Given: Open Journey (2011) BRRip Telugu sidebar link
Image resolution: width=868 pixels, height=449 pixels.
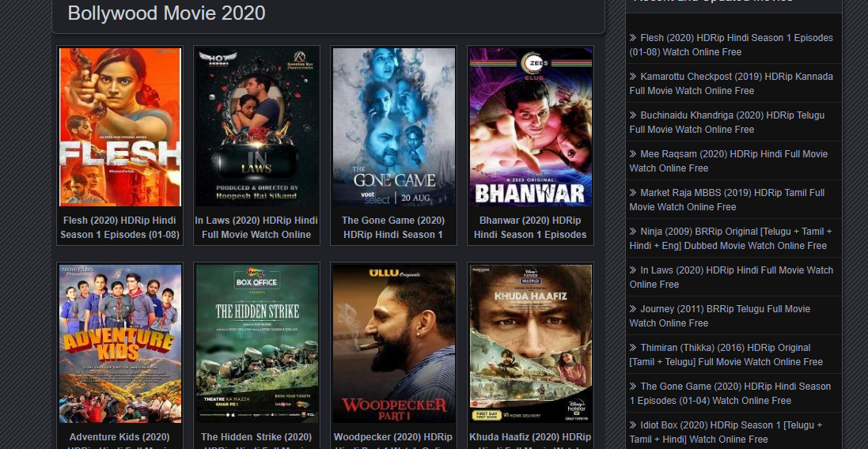Looking at the screenshot, I should coord(720,315).
